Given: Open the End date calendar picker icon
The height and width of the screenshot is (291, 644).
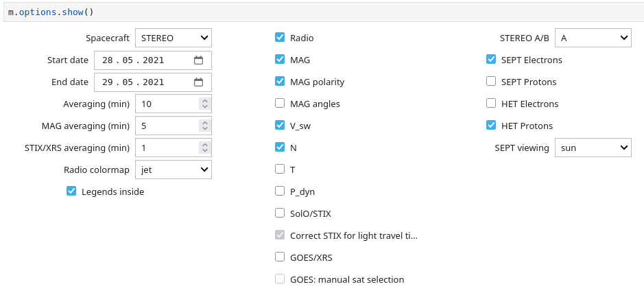Looking at the screenshot, I should pos(198,82).
